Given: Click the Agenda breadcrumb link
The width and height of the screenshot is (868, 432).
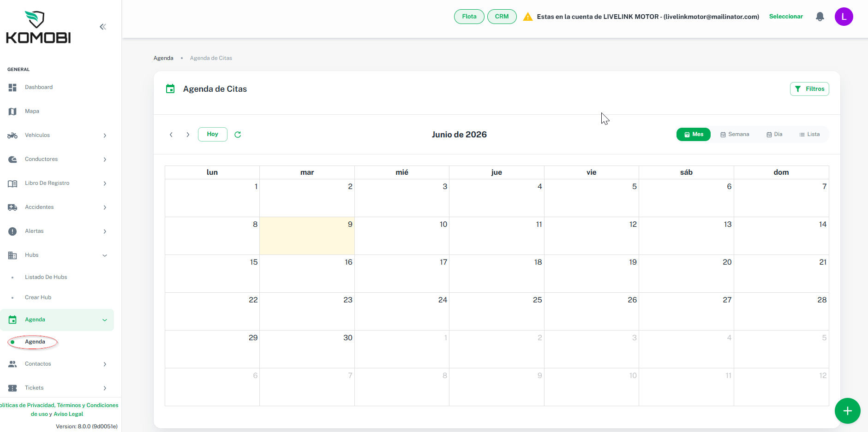Looking at the screenshot, I should pos(163,58).
